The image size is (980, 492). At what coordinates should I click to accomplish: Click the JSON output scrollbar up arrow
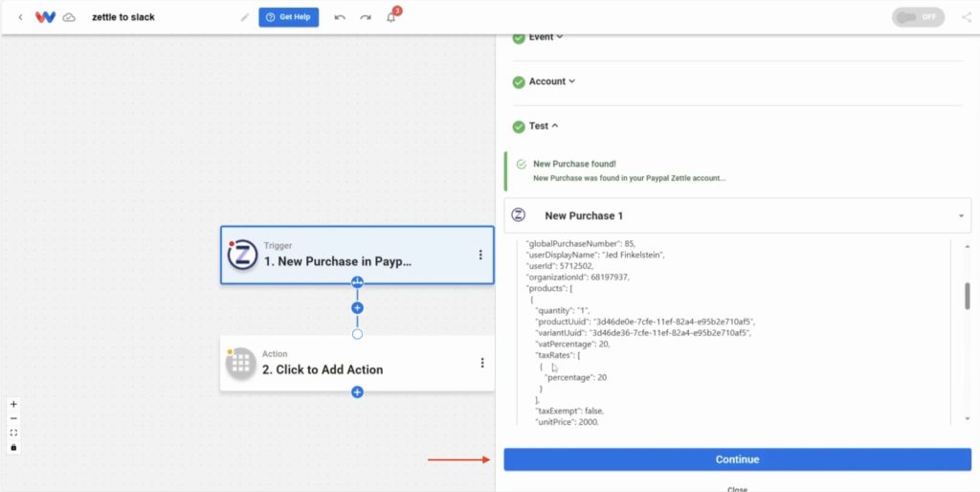tap(967, 247)
